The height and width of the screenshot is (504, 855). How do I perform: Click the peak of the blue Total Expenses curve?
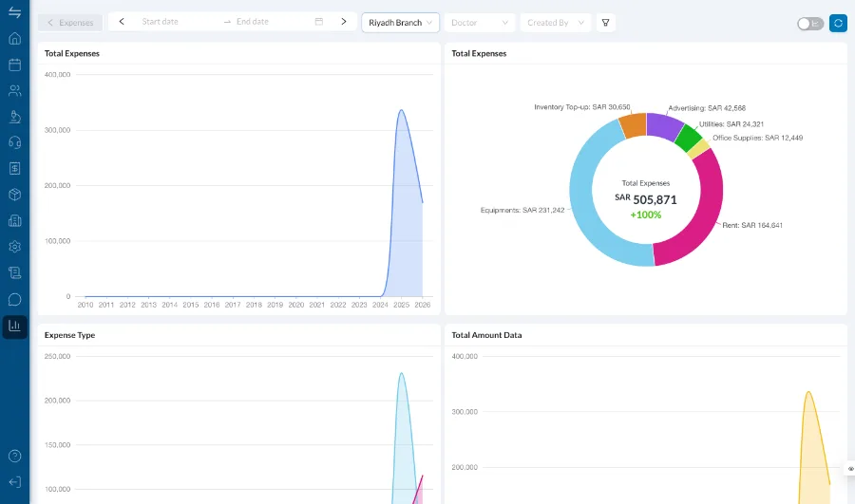click(x=401, y=110)
